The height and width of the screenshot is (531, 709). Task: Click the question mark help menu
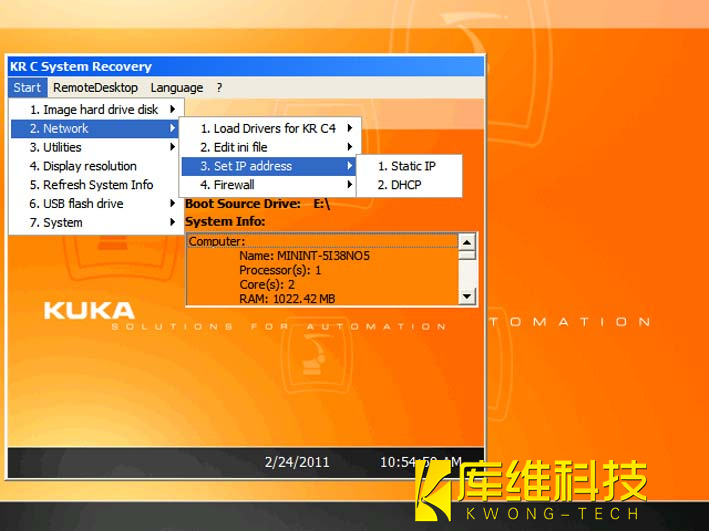(219, 88)
